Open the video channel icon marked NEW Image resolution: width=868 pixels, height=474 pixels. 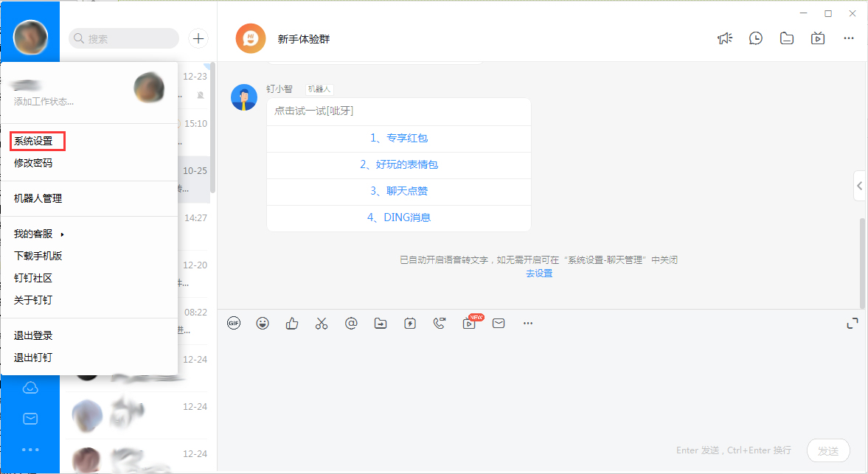point(469,323)
